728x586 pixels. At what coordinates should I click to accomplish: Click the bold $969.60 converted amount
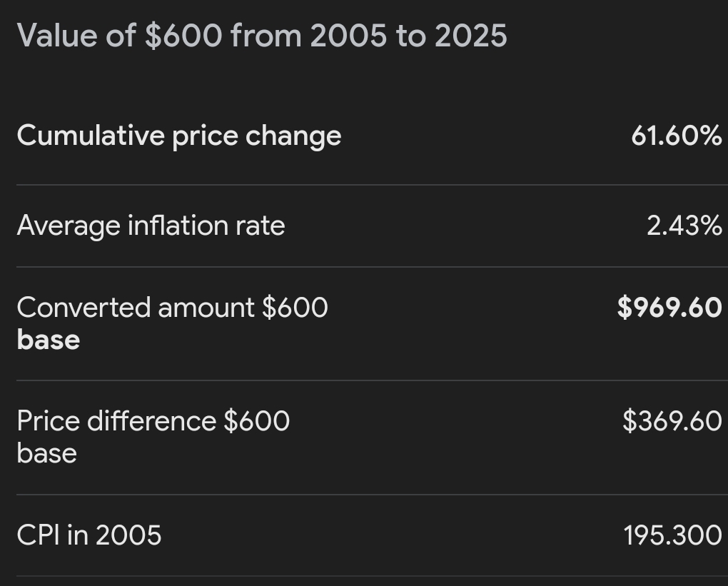pyautogui.click(x=669, y=308)
